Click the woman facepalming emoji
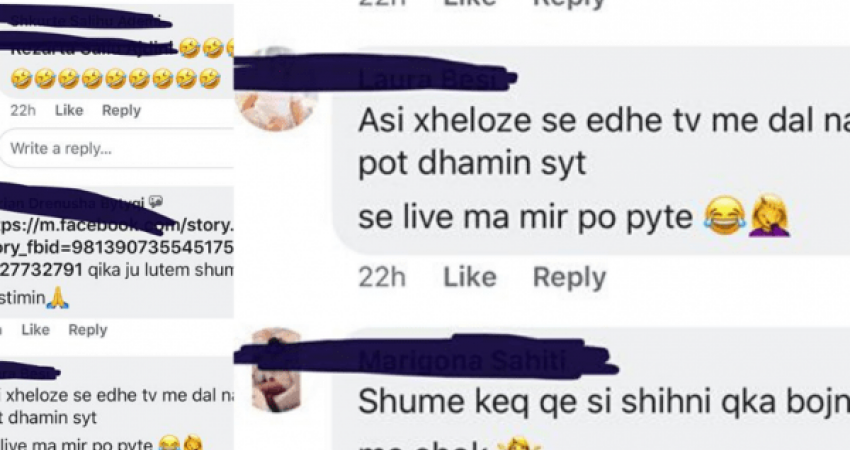Image resolution: width=850 pixels, height=450 pixels. (769, 216)
